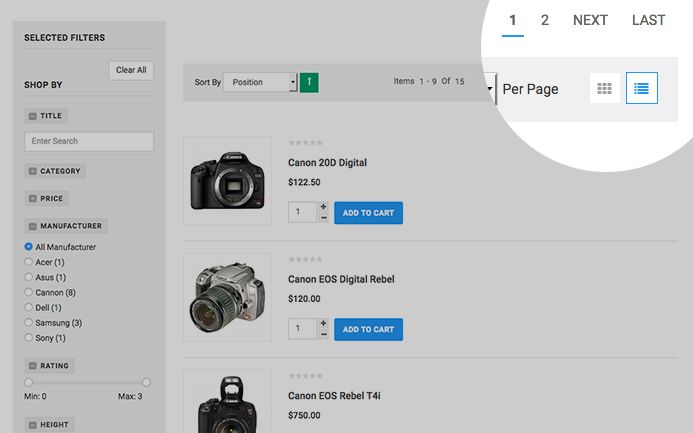Collapse the RATING filter section
Image resolution: width=693 pixels, height=433 pixels.
click(x=33, y=366)
